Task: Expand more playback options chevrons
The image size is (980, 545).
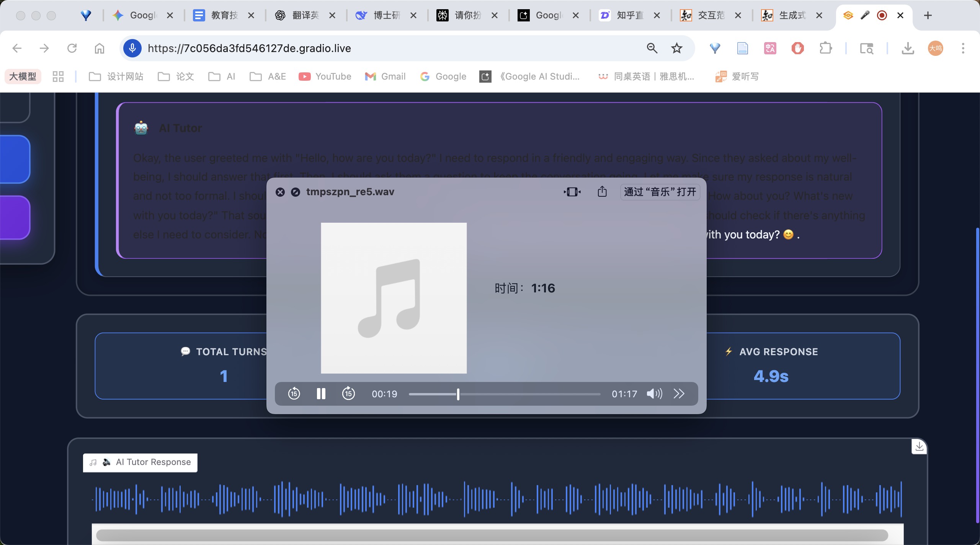Action: tap(679, 393)
